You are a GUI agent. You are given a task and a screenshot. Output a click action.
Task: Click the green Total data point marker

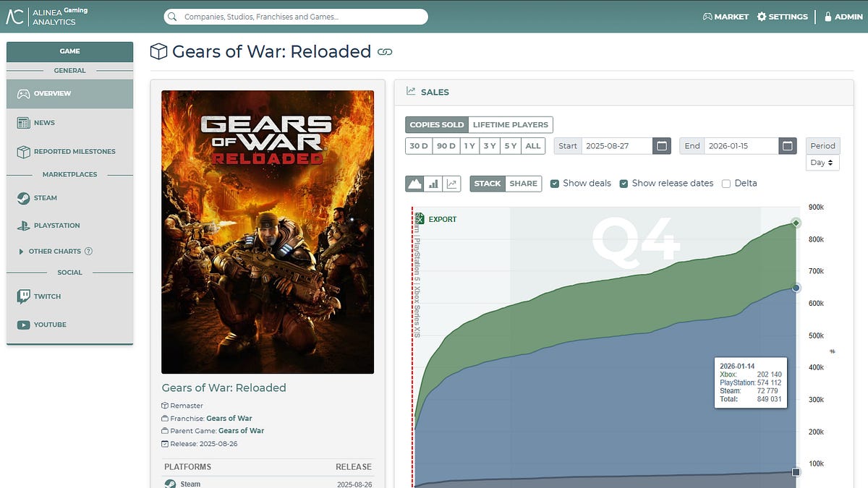[796, 223]
